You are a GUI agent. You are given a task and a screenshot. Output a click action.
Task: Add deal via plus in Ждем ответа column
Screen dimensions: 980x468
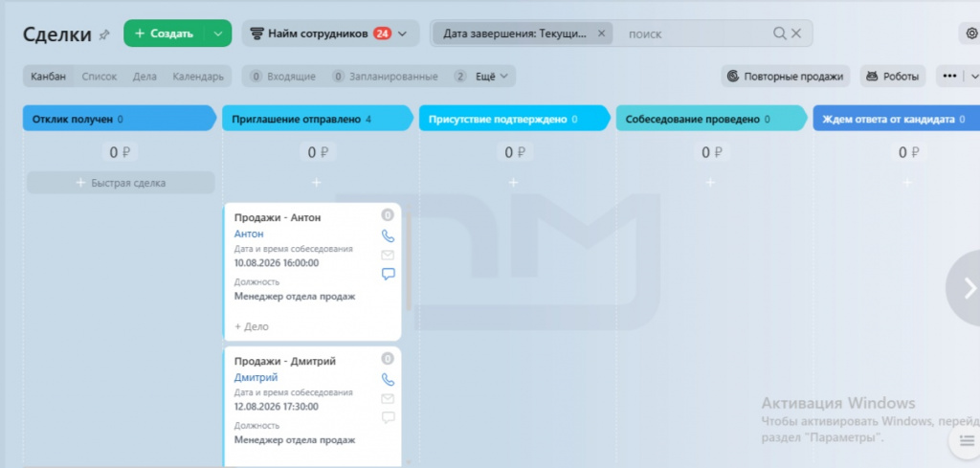tap(907, 183)
